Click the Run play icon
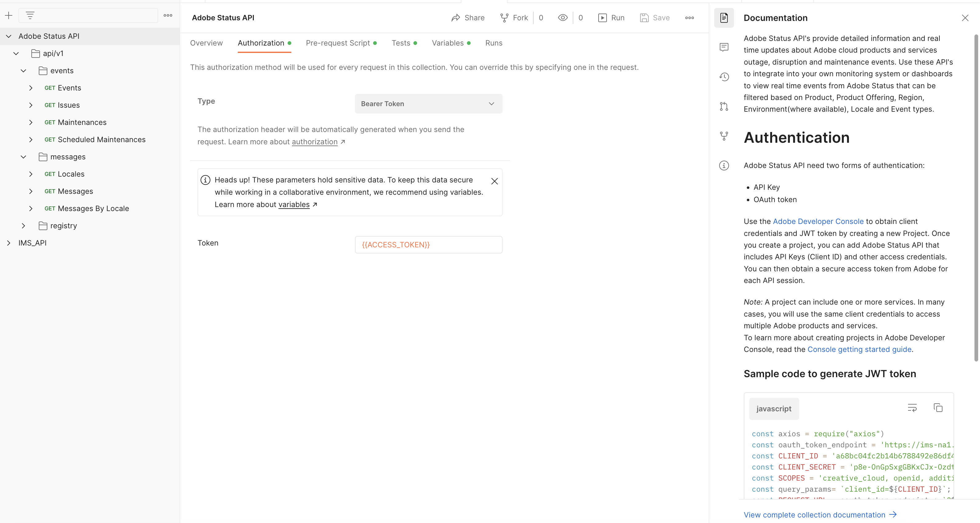Image resolution: width=980 pixels, height=523 pixels. (602, 18)
